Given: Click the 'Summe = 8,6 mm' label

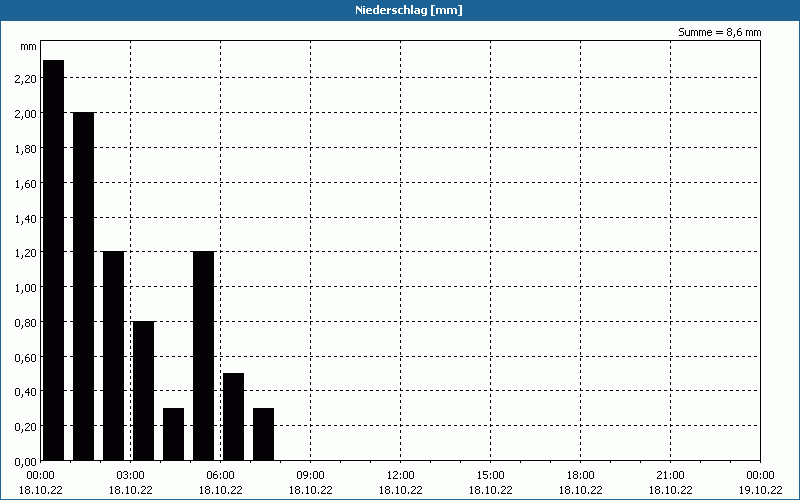Looking at the screenshot, I should point(719,32).
